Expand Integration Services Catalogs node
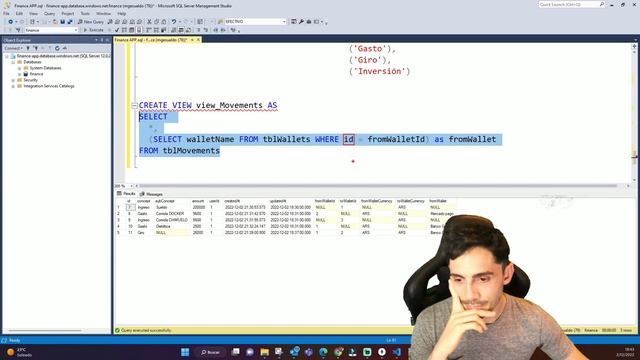 pyautogui.click(x=13, y=87)
